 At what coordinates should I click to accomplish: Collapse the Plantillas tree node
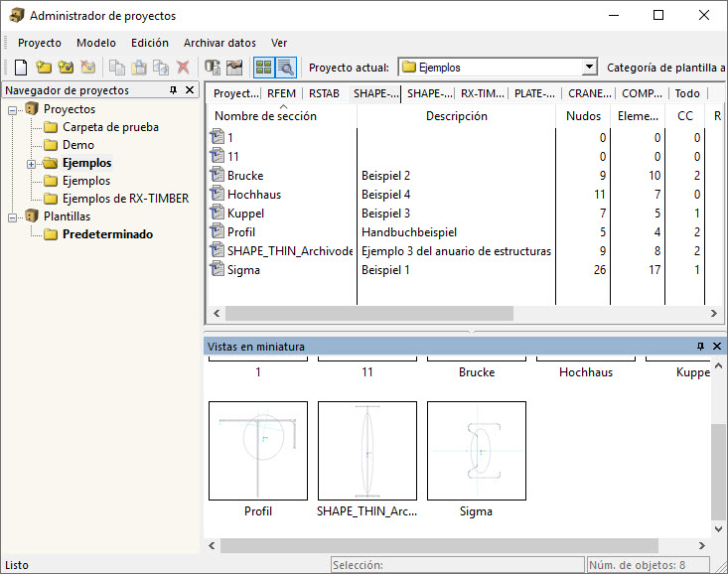click(13, 217)
